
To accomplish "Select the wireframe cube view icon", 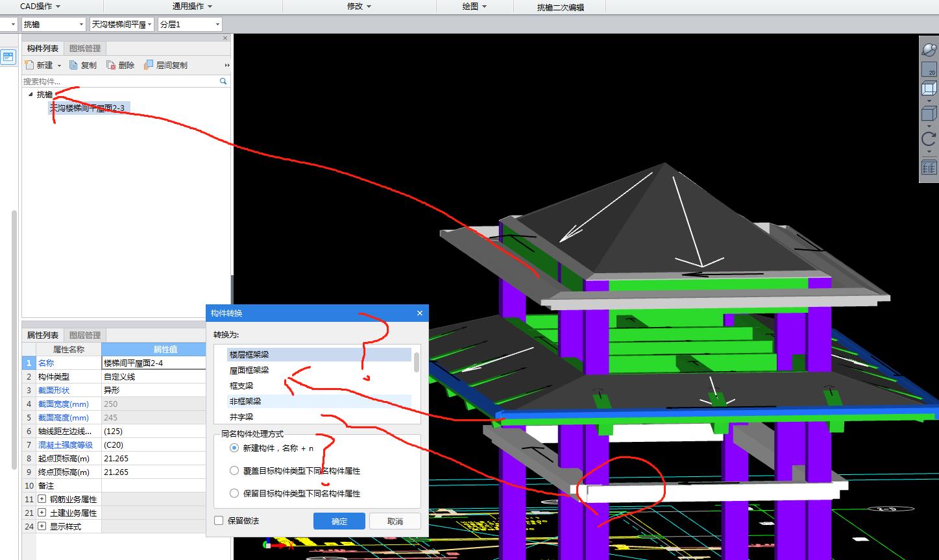I will tap(929, 88).
